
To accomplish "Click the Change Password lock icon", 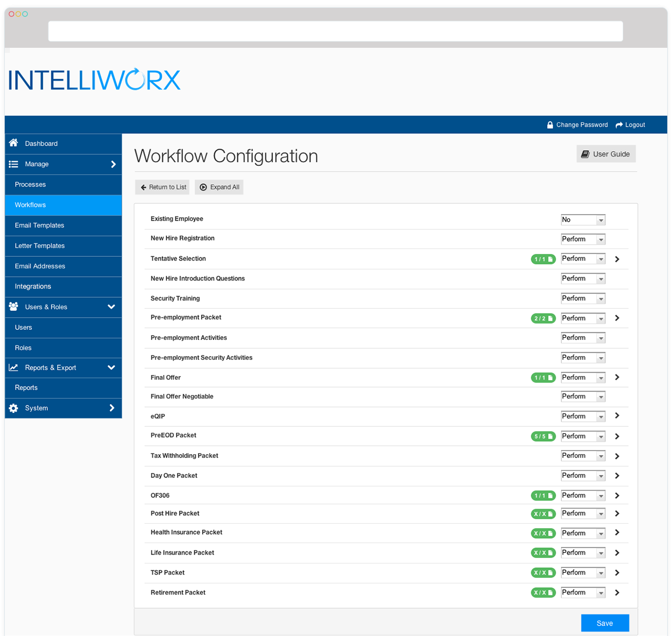I will tap(550, 125).
